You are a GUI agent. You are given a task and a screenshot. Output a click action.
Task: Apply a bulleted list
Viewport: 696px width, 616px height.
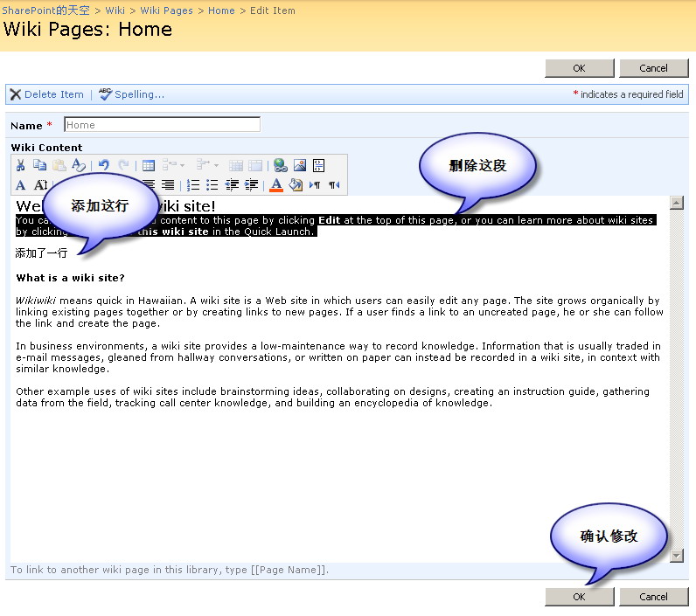click(x=212, y=185)
